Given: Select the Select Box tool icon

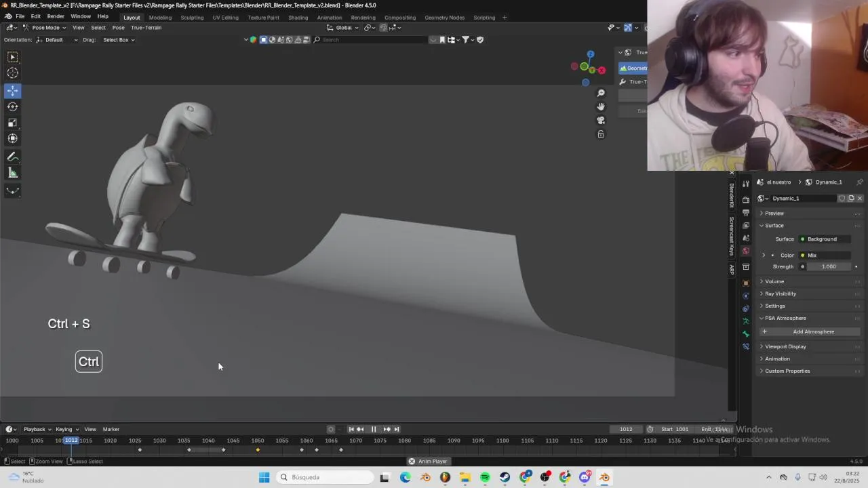Looking at the screenshot, I should (13, 57).
